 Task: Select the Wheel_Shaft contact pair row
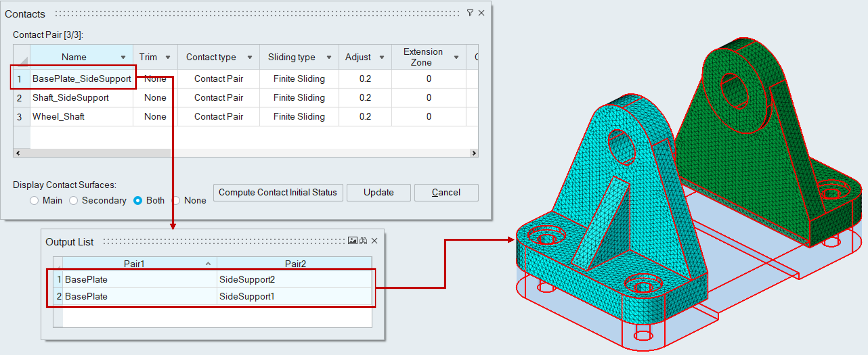(x=58, y=117)
